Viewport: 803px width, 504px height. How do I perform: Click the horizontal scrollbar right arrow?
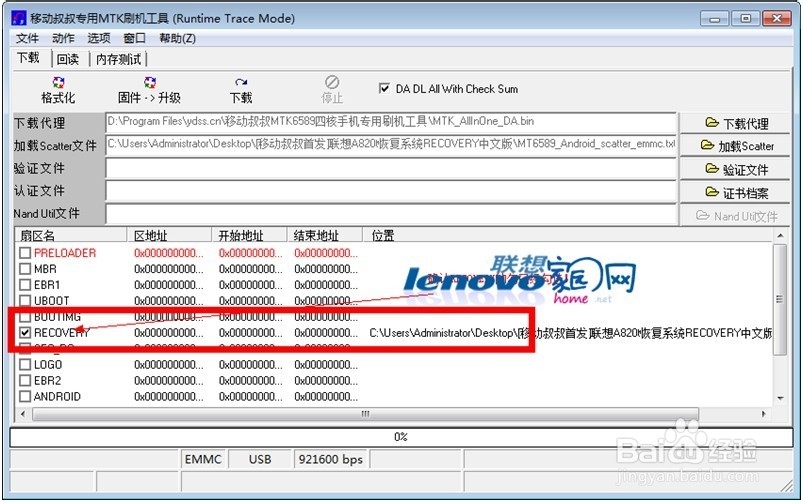[764, 413]
